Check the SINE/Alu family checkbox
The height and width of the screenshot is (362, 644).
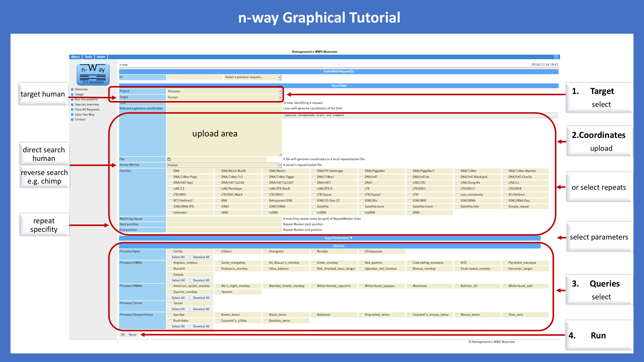[362, 201]
